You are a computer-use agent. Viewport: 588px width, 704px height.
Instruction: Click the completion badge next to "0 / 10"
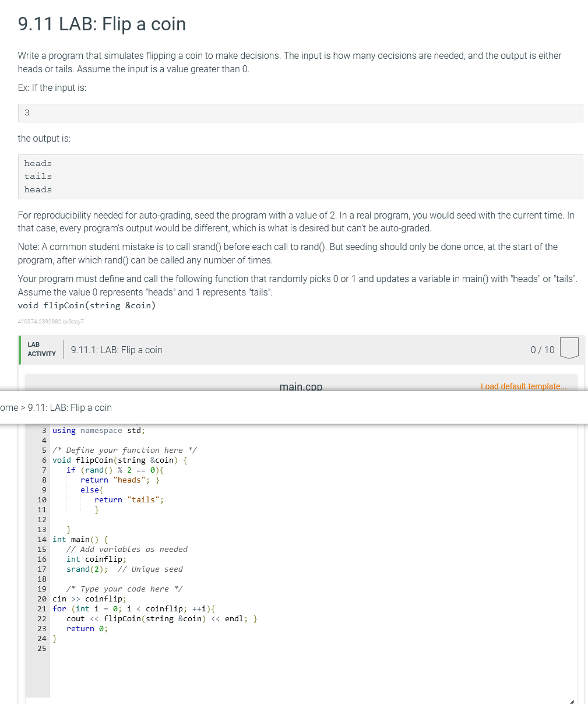(569, 348)
